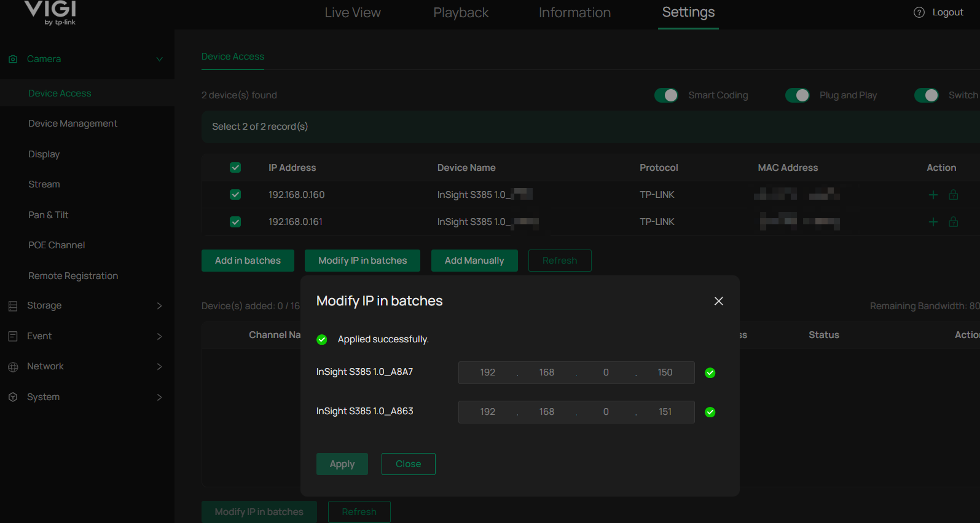This screenshot has height=523, width=980.
Task: Click the Refresh button next to Add Manually
Action: point(560,261)
